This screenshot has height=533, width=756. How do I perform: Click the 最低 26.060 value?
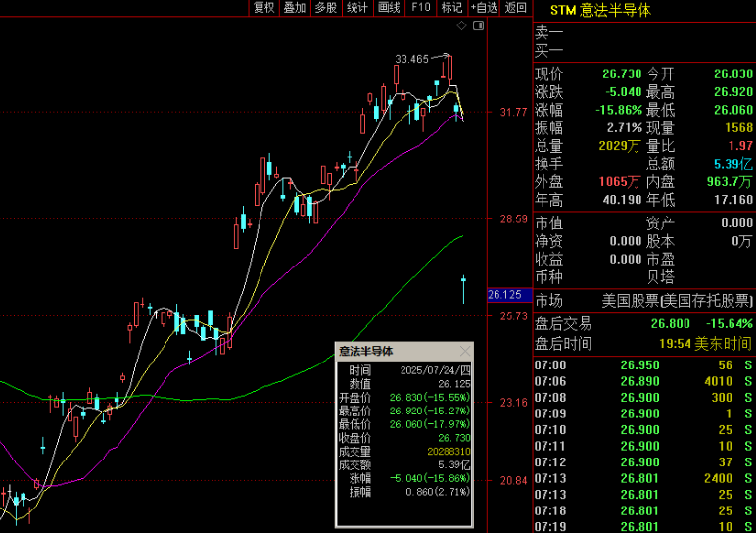pyautogui.click(x=733, y=110)
